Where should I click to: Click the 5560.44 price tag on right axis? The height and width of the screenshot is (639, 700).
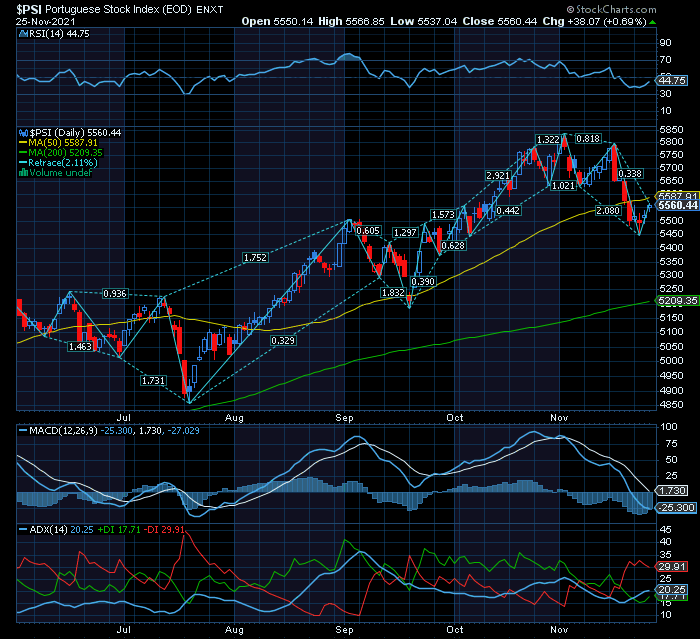point(678,205)
